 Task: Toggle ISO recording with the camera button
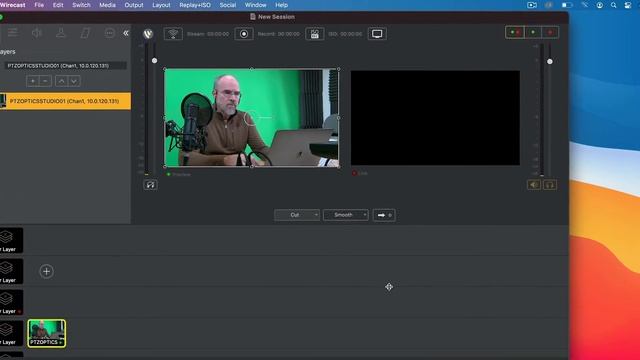coord(315,34)
